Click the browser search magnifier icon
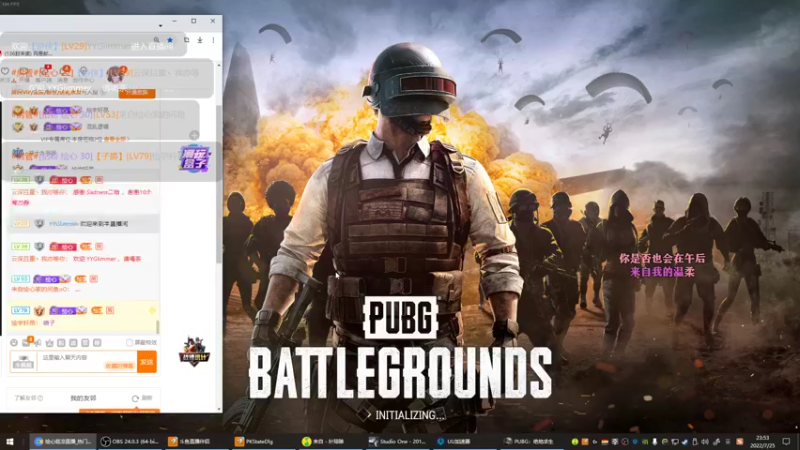Viewport: 800px width, 450px height. click(x=156, y=40)
